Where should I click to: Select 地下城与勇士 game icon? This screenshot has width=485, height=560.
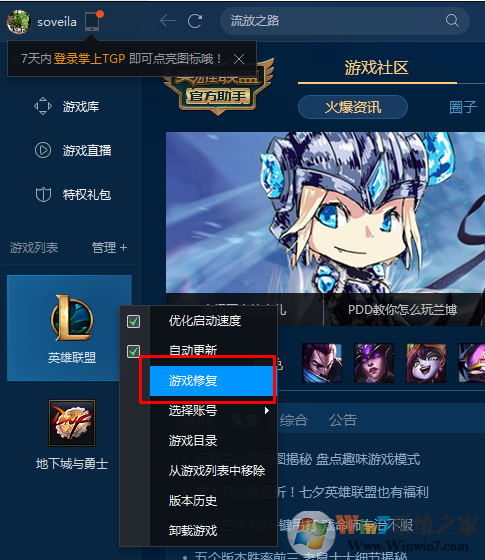72,423
